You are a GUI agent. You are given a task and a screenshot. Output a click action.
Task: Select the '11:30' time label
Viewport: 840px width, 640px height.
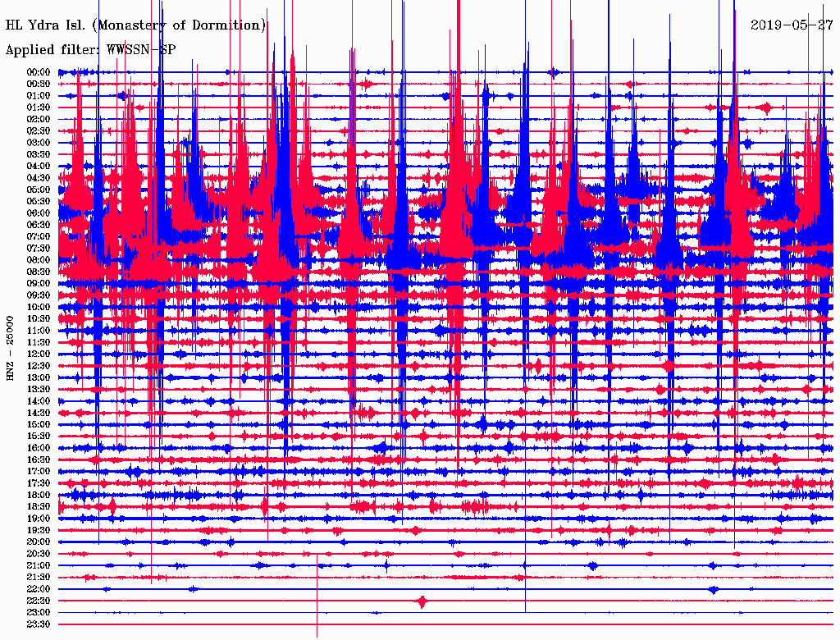(x=39, y=342)
